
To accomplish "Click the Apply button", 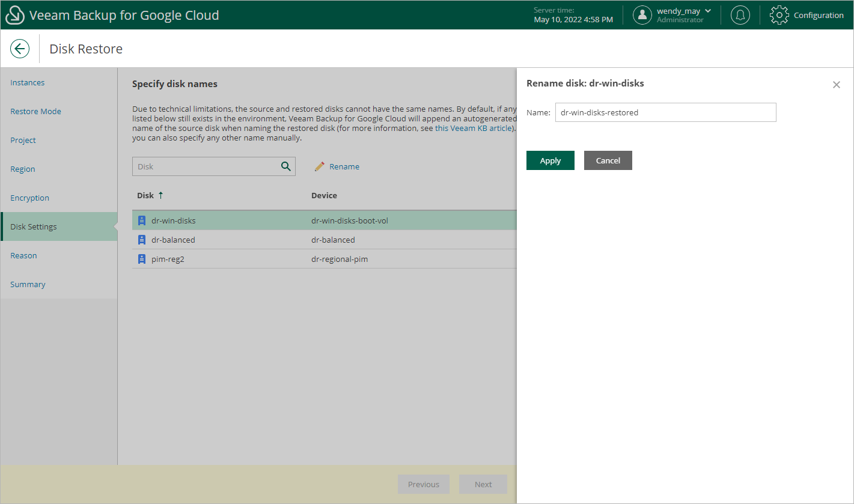I will tap(551, 160).
